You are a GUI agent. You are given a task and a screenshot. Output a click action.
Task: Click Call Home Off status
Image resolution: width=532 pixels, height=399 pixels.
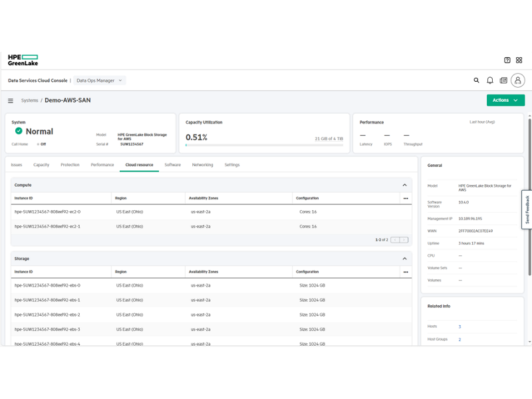tap(42, 144)
